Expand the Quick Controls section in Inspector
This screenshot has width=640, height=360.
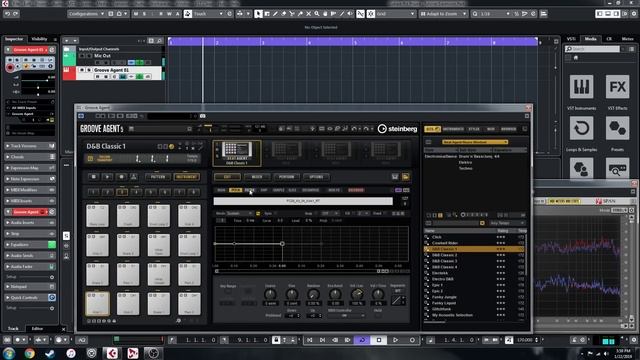(30, 298)
